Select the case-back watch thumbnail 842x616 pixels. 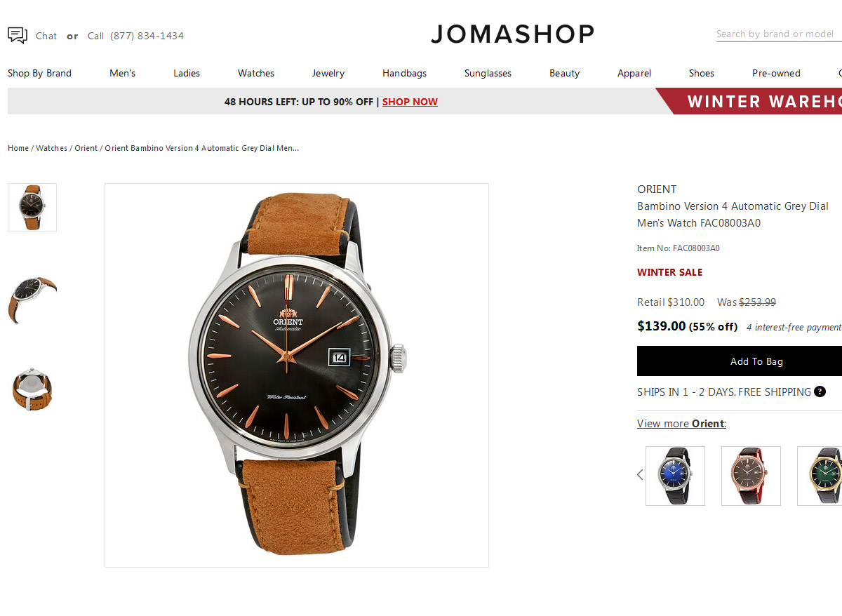(x=32, y=389)
